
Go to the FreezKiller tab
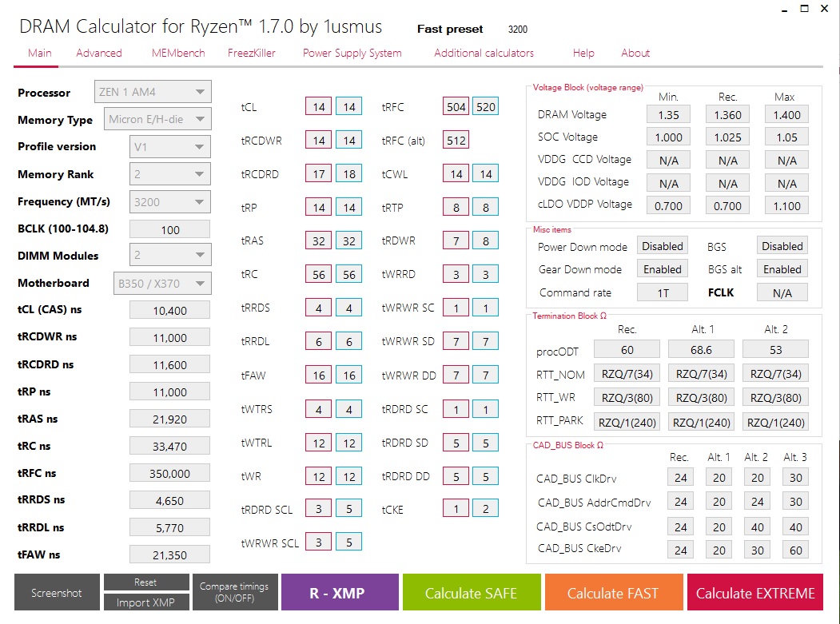tap(251, 53)
